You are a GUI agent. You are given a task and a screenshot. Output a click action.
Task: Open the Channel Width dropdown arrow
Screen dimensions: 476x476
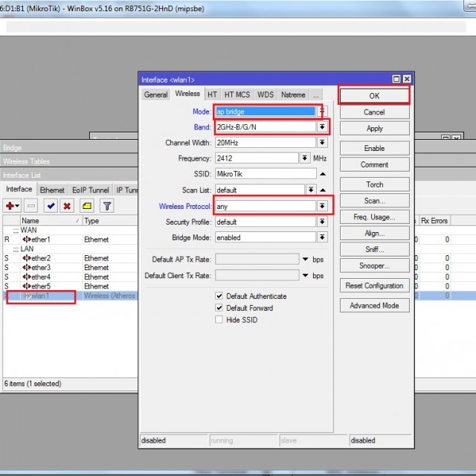pyautogui.click(x=322, y=142)
